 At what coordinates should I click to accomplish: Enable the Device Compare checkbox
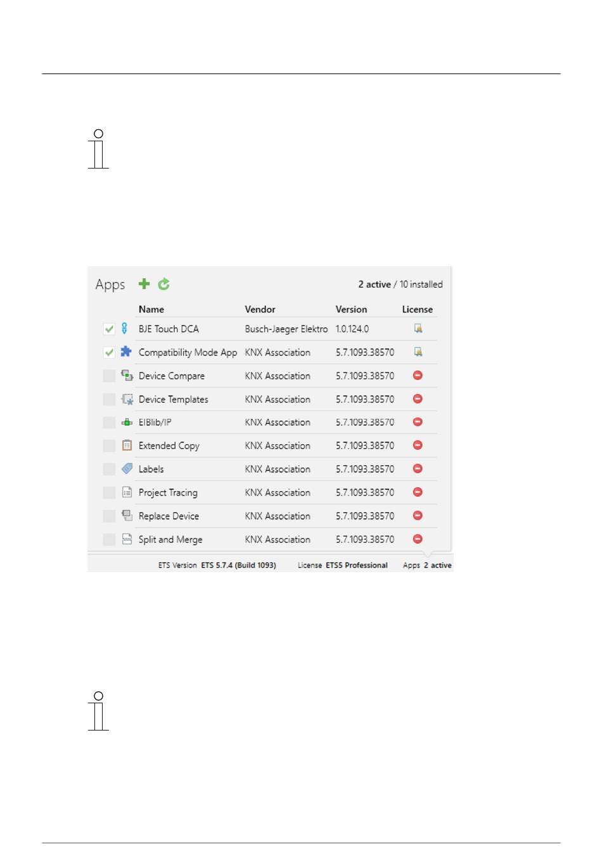pos(109,376)
